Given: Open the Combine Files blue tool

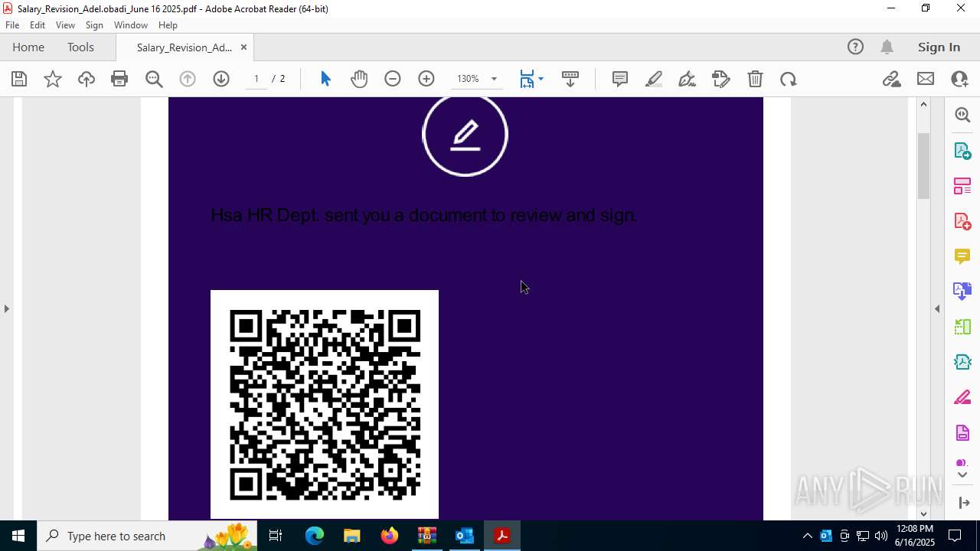Looking at the screenshot, I should pyautogui.click(x=962, y=291).
